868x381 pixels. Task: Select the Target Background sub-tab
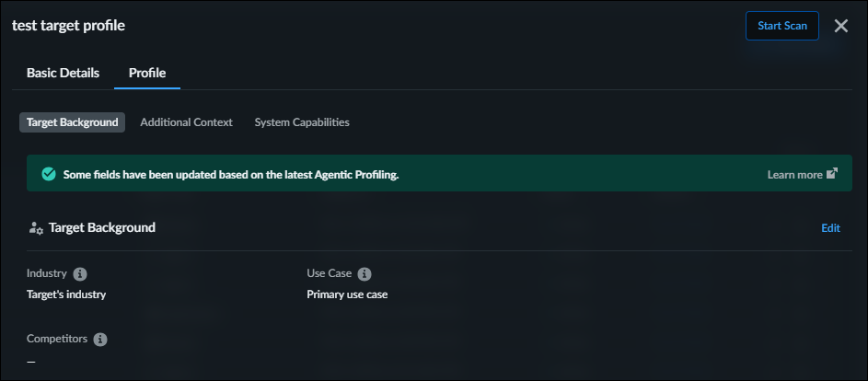(72, 122)
